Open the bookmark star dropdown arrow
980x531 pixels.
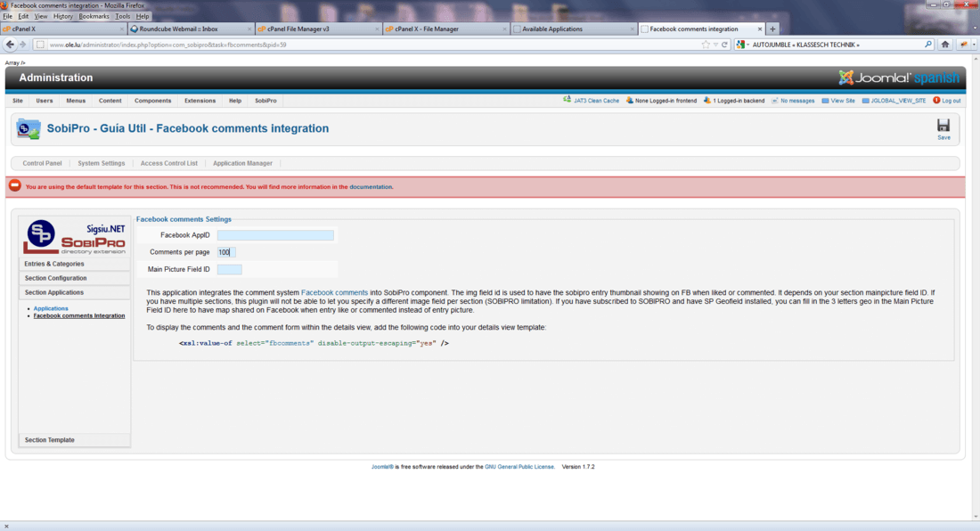coord(715,45)
